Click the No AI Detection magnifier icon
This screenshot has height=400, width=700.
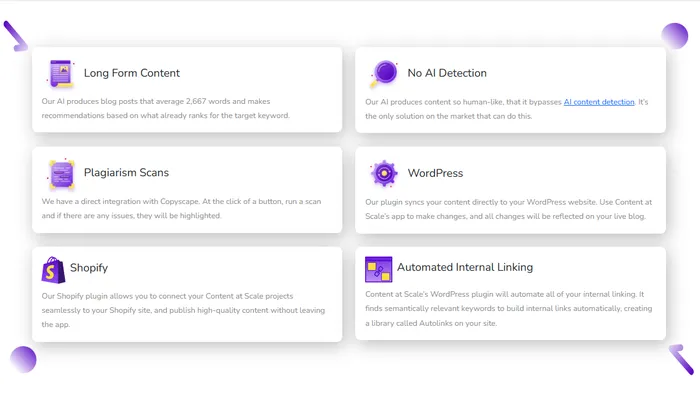point(383,73)
